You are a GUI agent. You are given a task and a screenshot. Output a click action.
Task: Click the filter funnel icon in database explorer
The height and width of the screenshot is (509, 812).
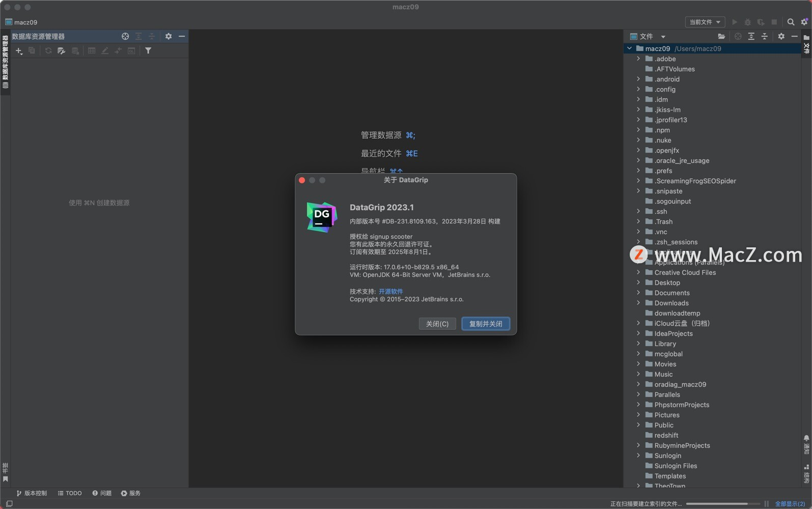point(148,51)
